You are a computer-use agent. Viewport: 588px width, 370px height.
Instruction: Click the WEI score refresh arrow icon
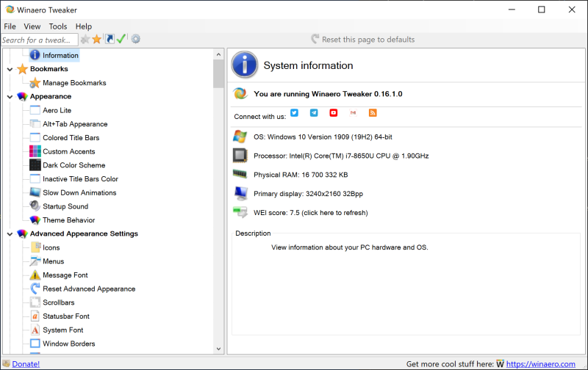240,212
